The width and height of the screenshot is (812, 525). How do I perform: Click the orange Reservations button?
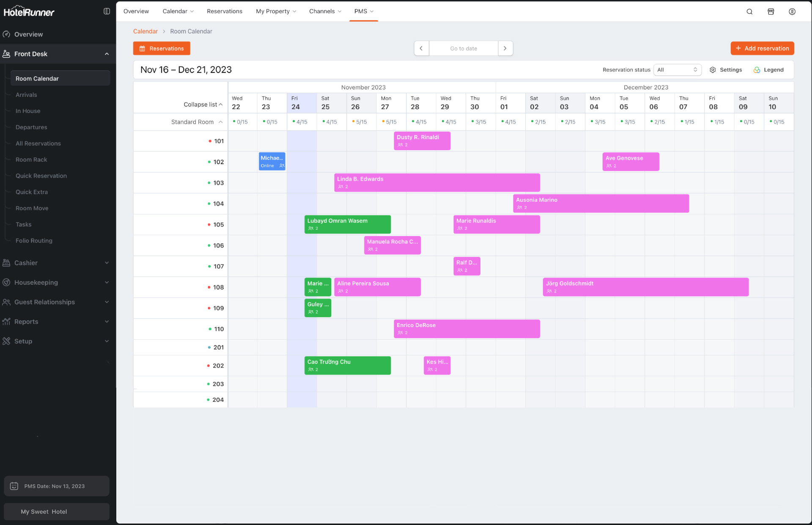(x=162, y=48)
